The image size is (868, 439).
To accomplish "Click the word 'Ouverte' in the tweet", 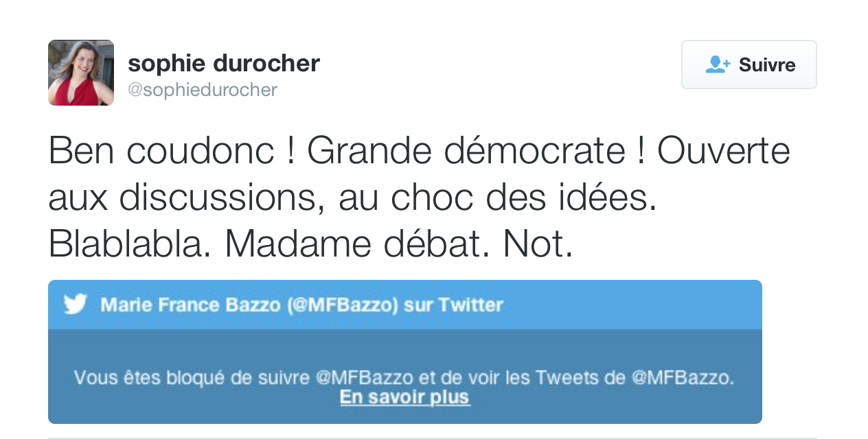I will [724, 152].
